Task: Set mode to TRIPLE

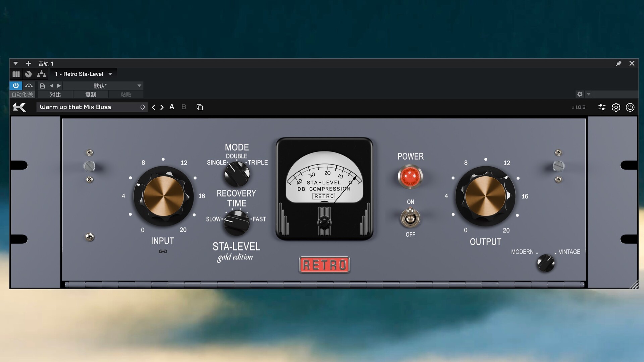Action: [x=258, y=163]
